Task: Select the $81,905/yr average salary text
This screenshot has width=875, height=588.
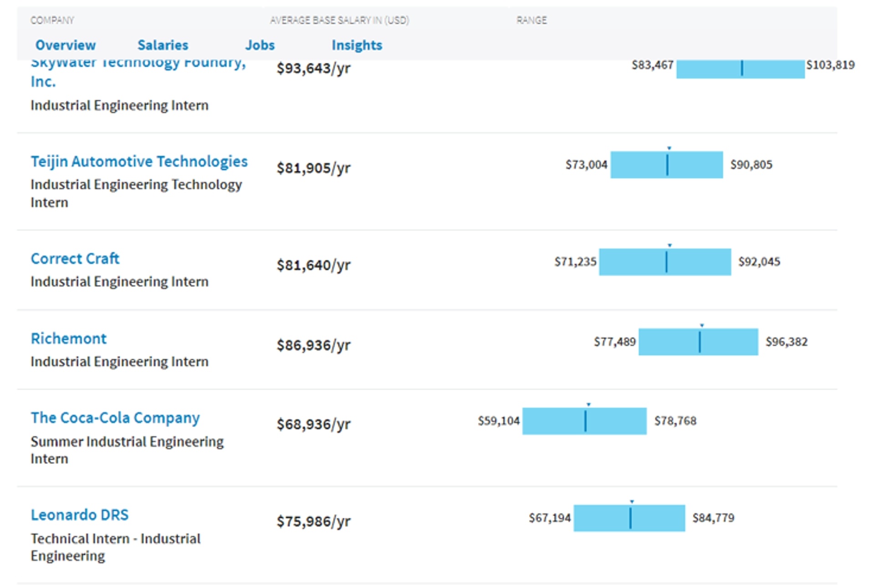Action: [314, 168]
